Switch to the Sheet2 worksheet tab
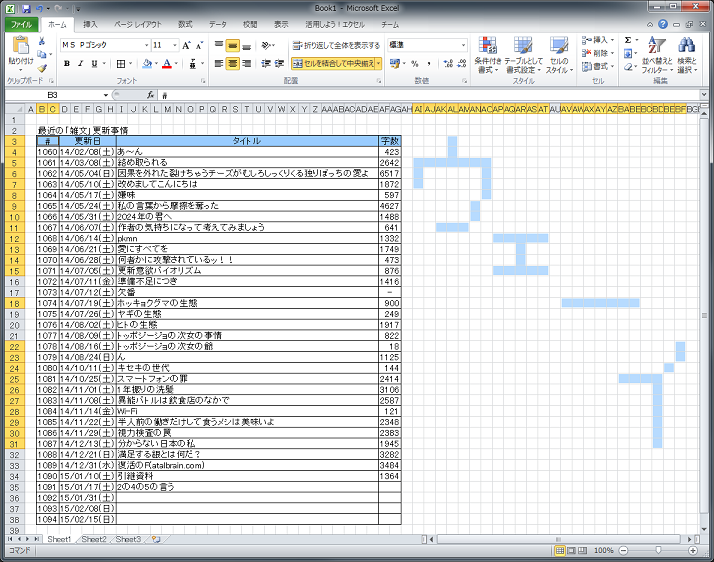 point(93,539)
